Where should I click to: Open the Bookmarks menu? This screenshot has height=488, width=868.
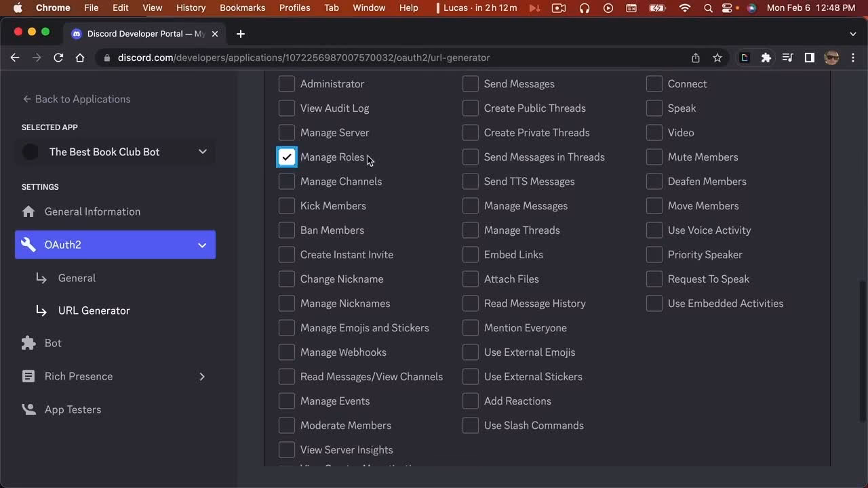[x=242, y=8]
